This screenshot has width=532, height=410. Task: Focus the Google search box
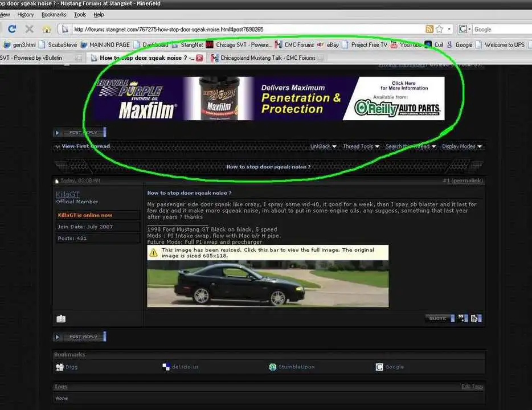coord(502,30)
